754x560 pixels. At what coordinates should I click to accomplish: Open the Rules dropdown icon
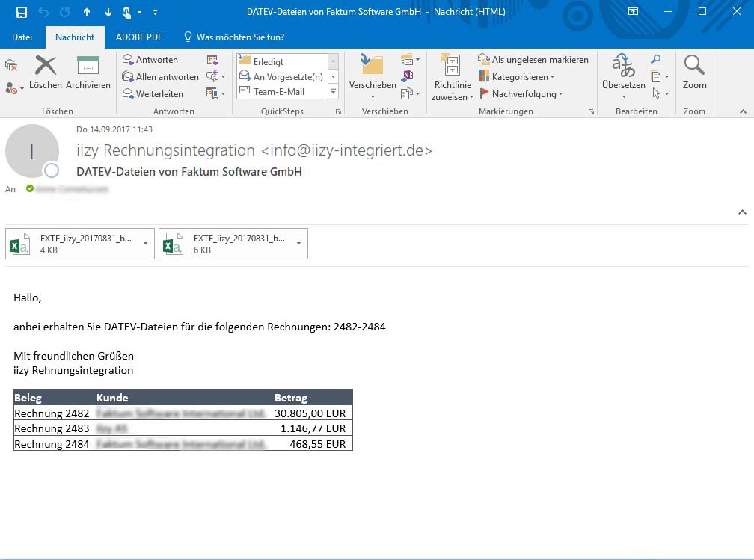click(410, 60)
